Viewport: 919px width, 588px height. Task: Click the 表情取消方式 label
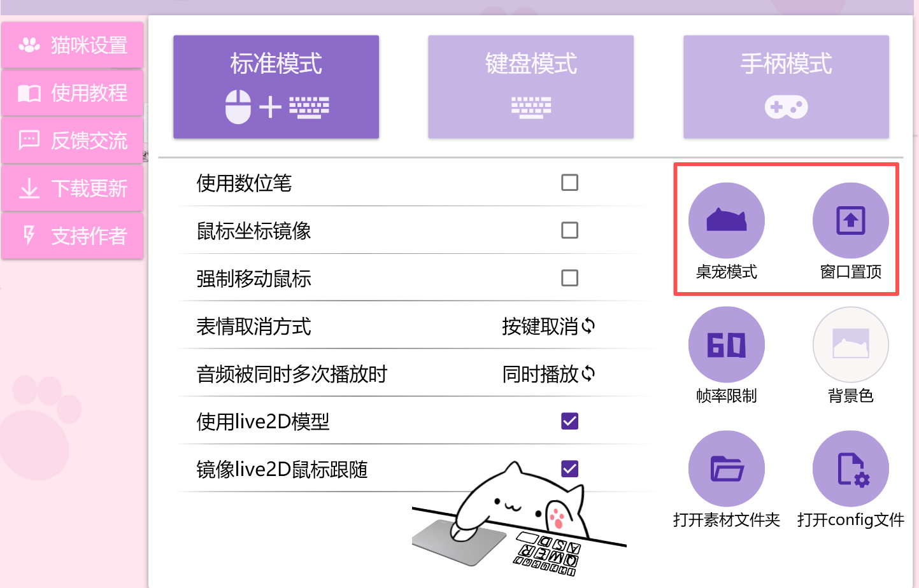pos(253,326)
